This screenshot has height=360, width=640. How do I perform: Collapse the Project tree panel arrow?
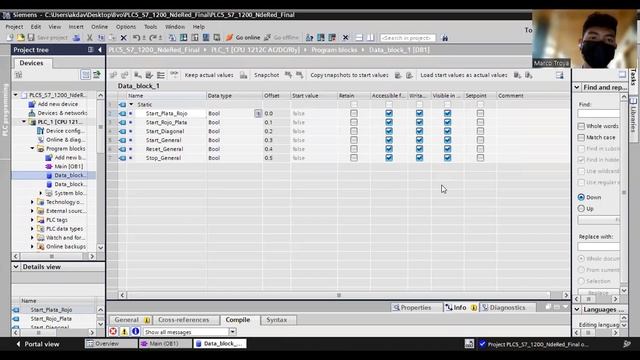[x=100, y=50]
